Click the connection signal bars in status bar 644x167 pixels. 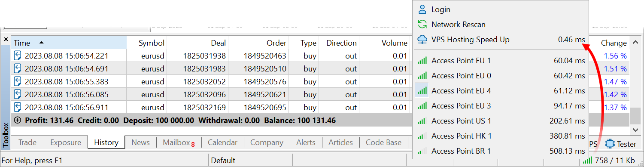click(587, 161)
